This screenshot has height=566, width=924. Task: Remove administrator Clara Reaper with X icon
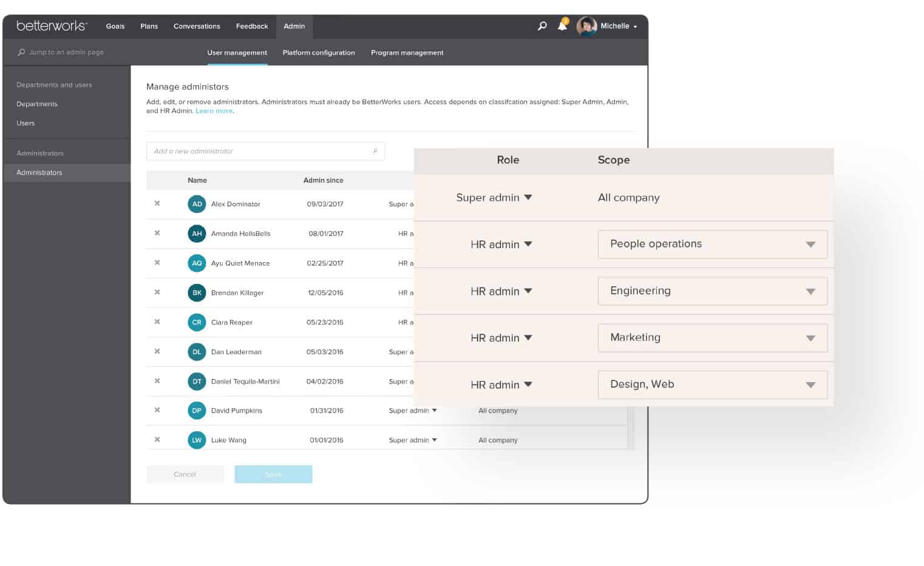157,322
